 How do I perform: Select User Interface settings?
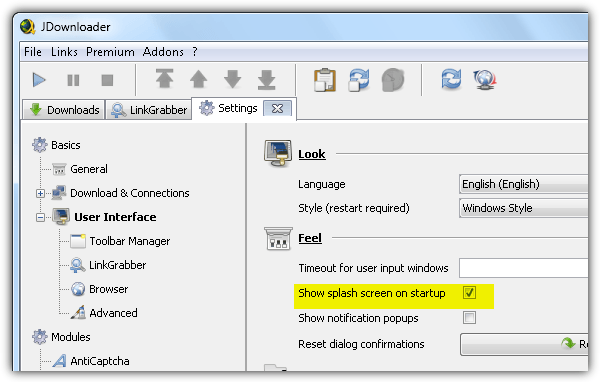[115, 217]
